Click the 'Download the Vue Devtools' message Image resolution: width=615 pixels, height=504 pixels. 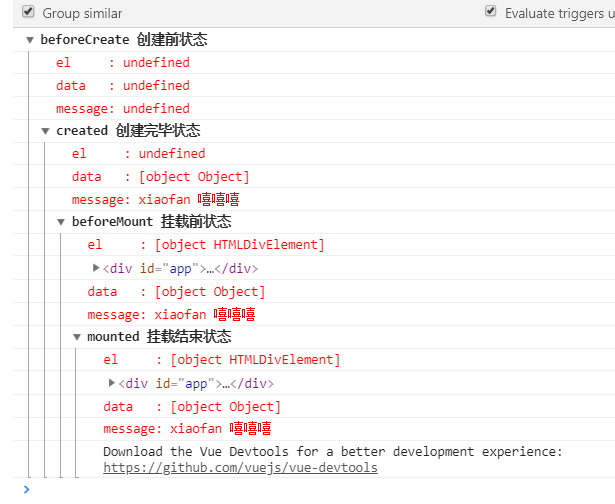[x=333, y=452]
